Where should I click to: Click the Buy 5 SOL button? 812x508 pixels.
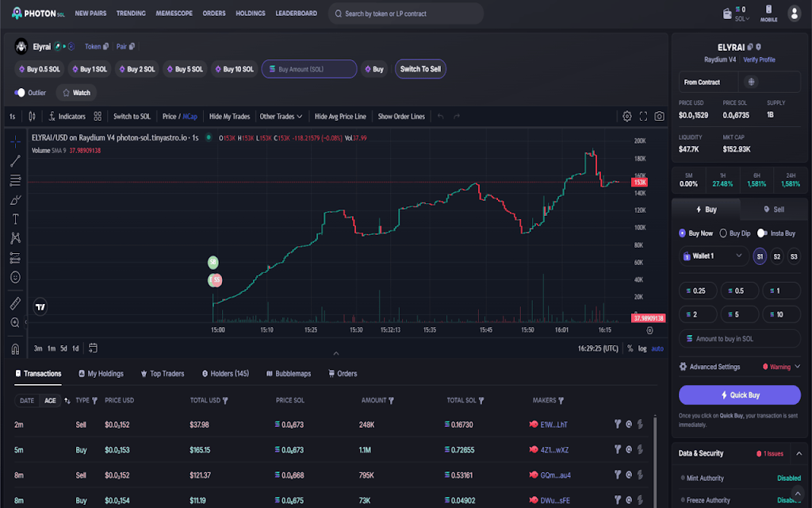coord(184,69)
